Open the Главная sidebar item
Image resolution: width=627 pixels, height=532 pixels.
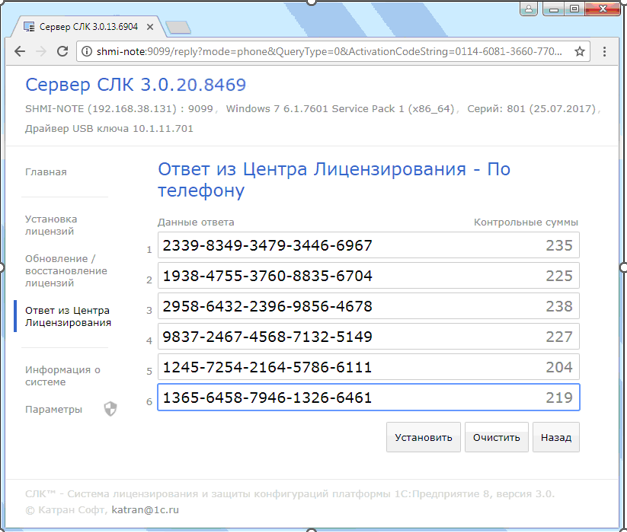click(46, 172)
